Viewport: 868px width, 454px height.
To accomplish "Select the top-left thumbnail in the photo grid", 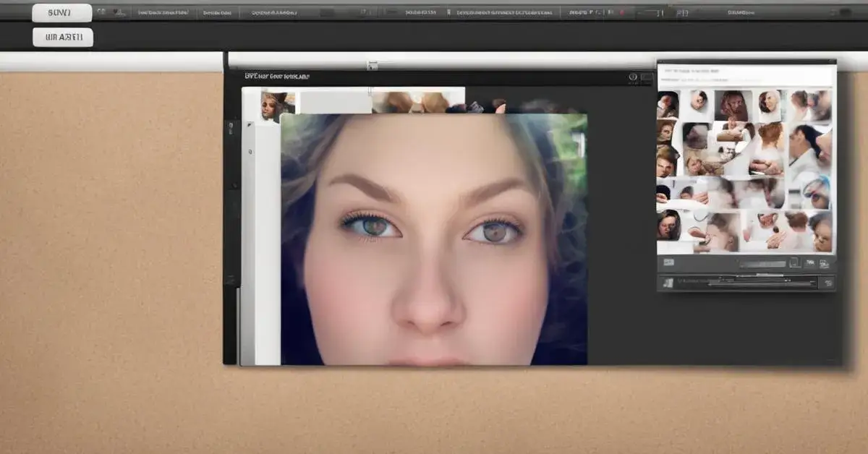I will point(668,104).
